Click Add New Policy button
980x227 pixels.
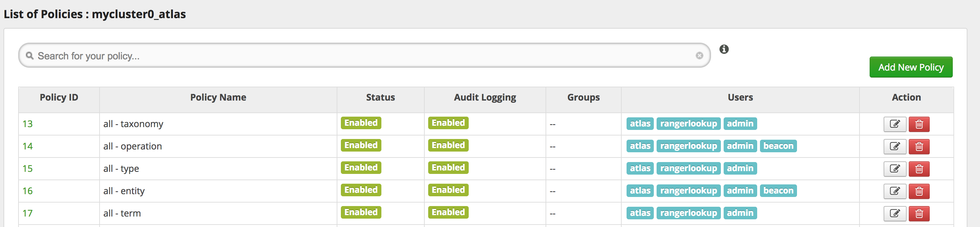[x=911, y=67]
